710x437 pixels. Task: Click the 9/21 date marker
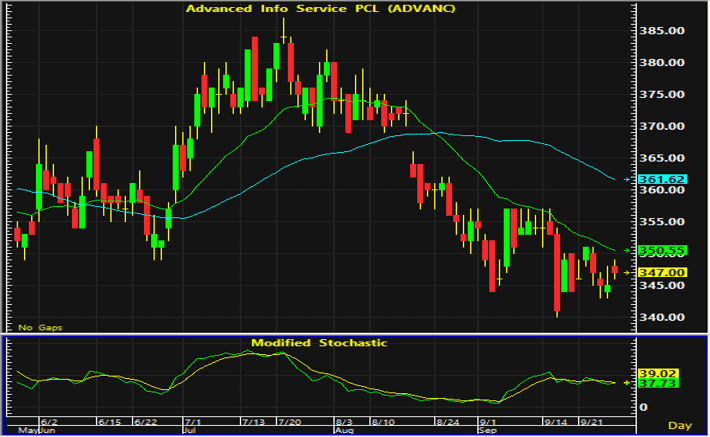coord(592,422)
